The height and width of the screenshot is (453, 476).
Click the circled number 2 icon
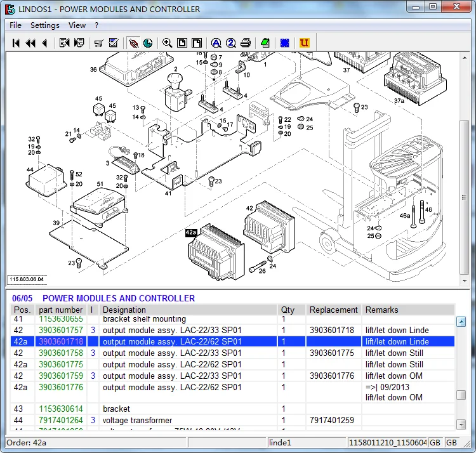[x=230, y=43]
